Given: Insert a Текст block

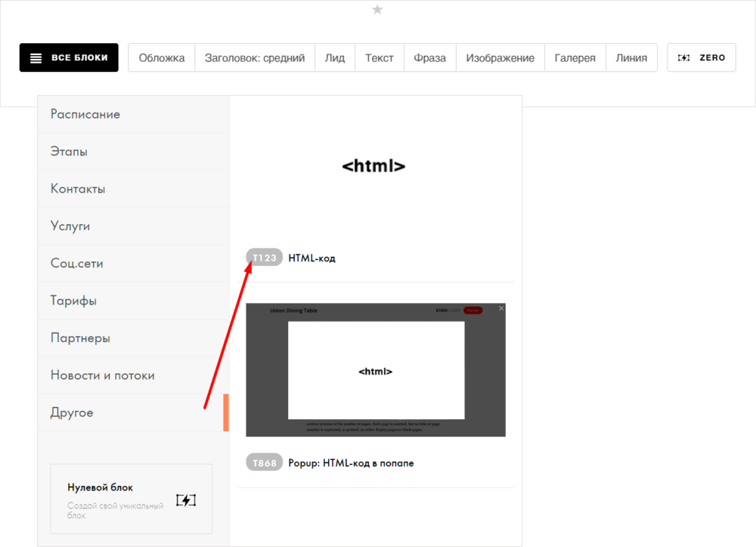Looking at the screenshot, I should tap(380, 57).
